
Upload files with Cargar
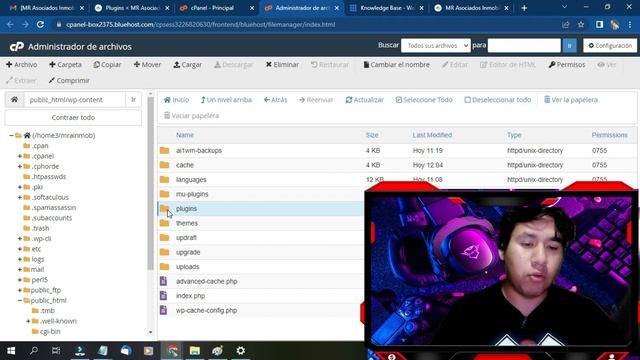point(187,64)
